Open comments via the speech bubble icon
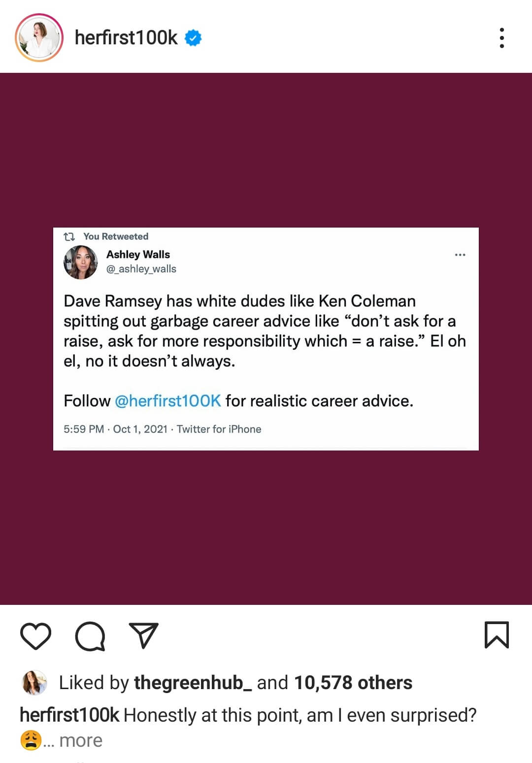Image resolution: width=532 pixels, height=763 pixels. [90, 636]
